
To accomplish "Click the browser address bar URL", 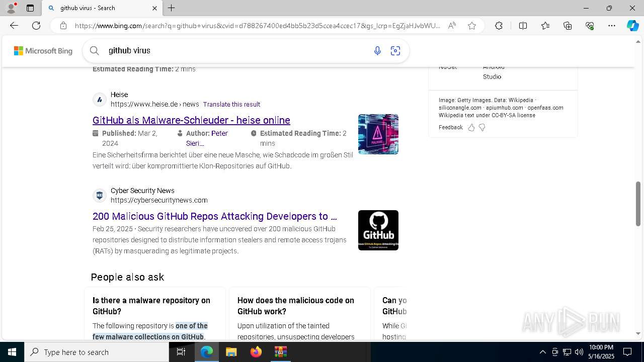I will [258, 26].
